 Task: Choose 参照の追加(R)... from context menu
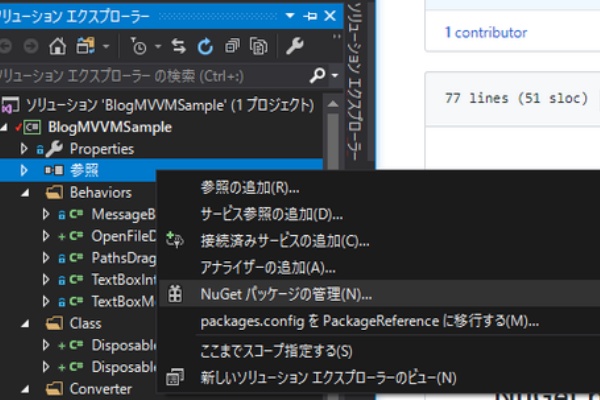click(x=250, y=188)
